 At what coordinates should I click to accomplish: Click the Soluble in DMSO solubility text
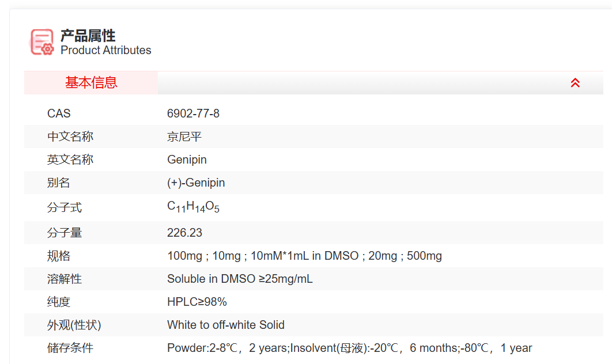(240, 279)
